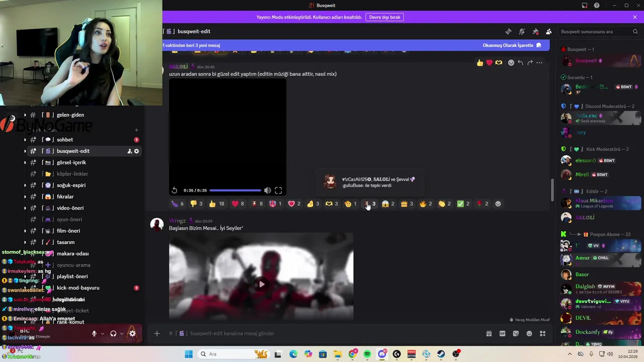Toggle thumbs up reaction with 18

coord(216,204)
